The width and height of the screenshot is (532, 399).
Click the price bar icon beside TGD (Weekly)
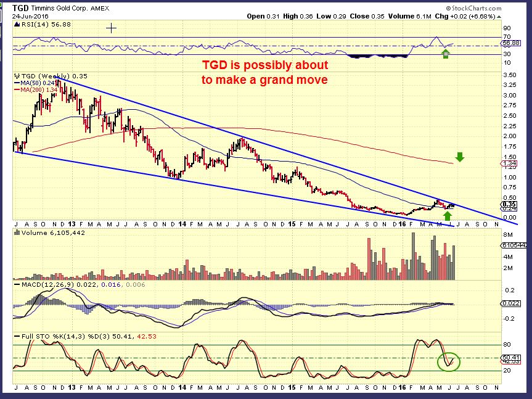(17, 76)
